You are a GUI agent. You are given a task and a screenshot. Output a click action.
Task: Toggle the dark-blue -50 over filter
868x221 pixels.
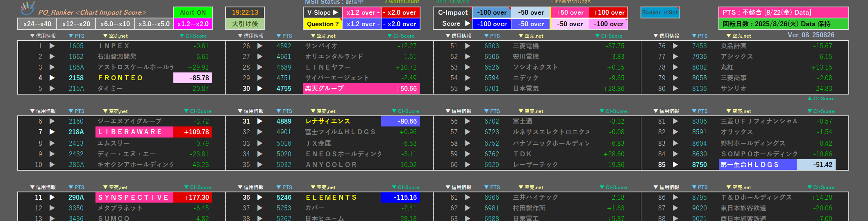531,24
